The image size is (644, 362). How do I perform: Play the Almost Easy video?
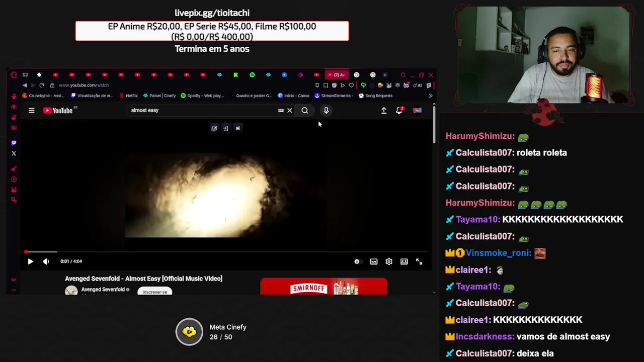click(30, 261)
